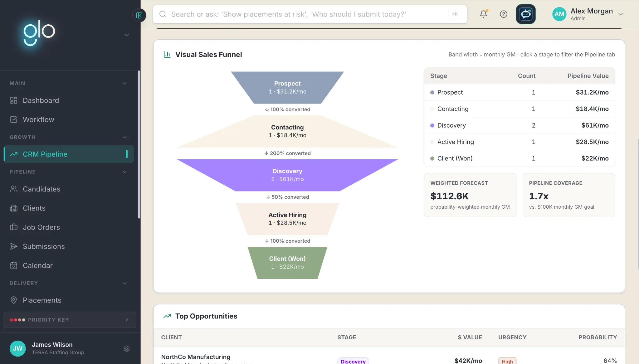Click the search or ask input field
This screenshot has width=639, height=364.
tap(310, 14)
